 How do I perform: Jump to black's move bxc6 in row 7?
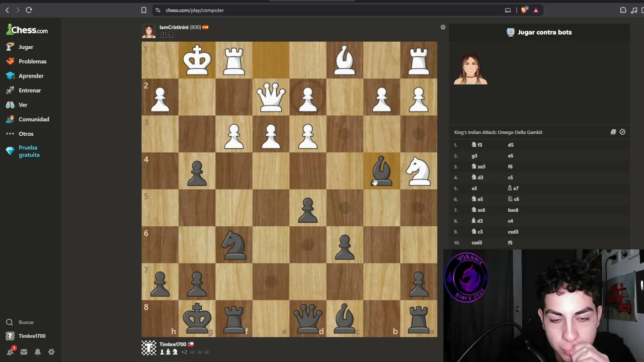(x=513, y=210)
